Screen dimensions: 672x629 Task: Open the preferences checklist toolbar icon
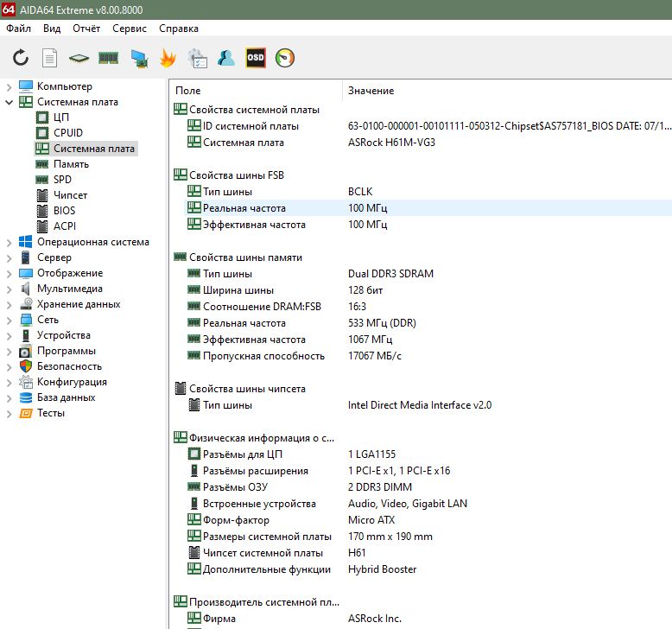pos(197,58)
